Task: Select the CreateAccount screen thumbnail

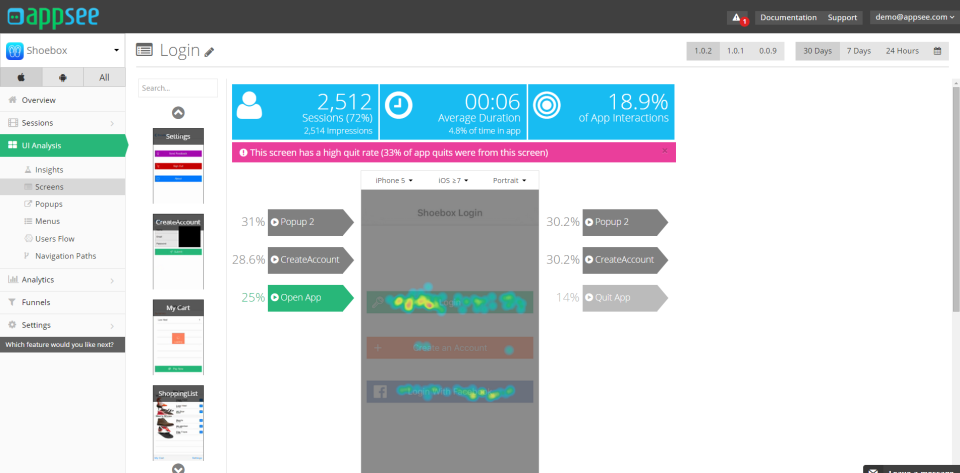Action: click(178, 251)
